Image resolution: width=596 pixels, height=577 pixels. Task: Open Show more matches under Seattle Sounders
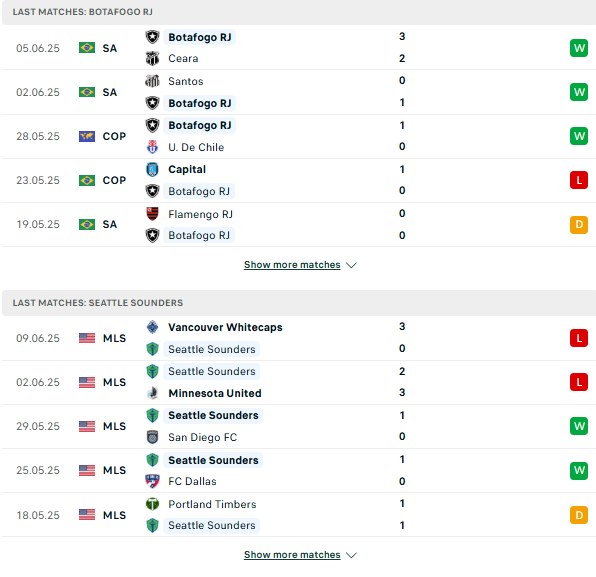click(x=292, y=555)
